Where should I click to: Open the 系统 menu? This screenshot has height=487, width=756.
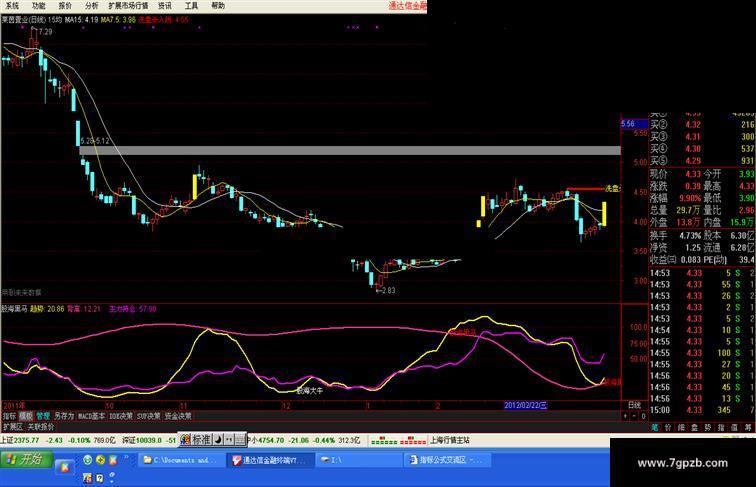pyautogui.click(x=12, y=6)
